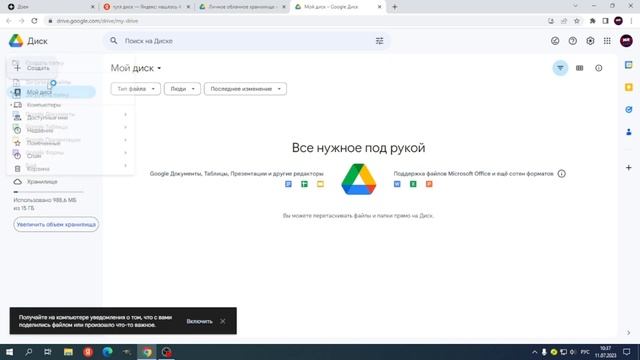
Task: Focus the Поиск на Диске search field
Action: click(x=247, y=41)
